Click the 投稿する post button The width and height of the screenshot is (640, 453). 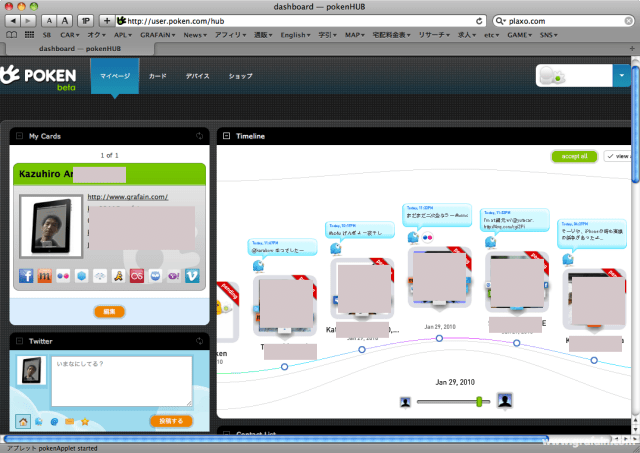pyautogui.click(x=171, y=421)
